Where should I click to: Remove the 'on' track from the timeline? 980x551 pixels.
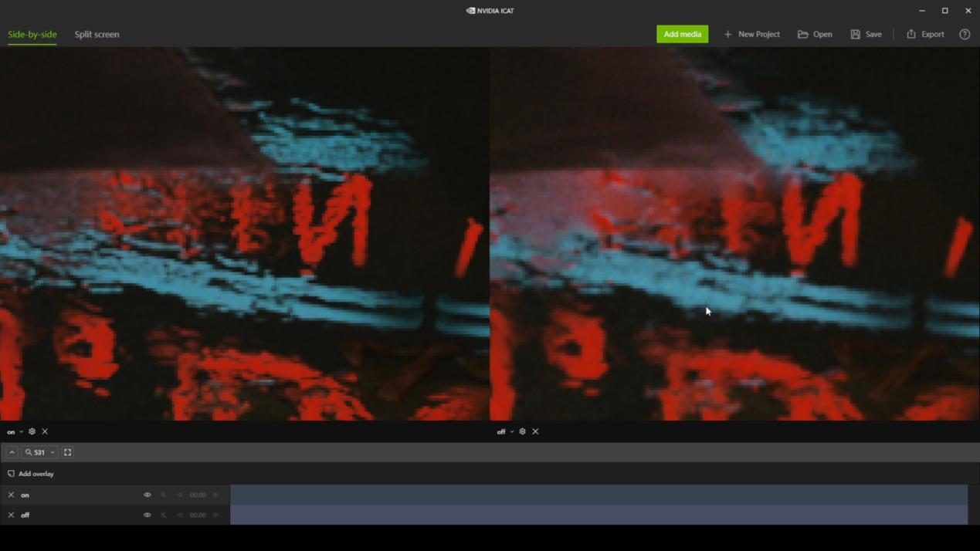tap(11, 495)
